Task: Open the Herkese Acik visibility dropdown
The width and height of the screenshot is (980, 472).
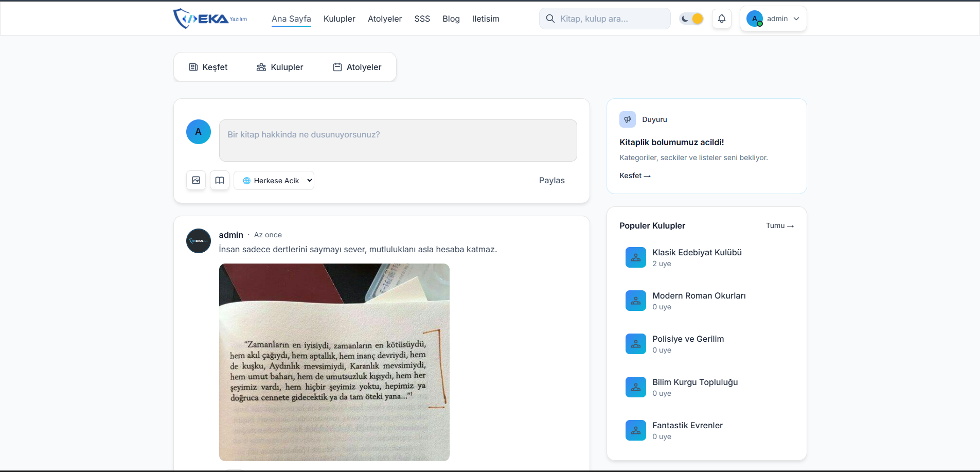Action: click(274, 181)
